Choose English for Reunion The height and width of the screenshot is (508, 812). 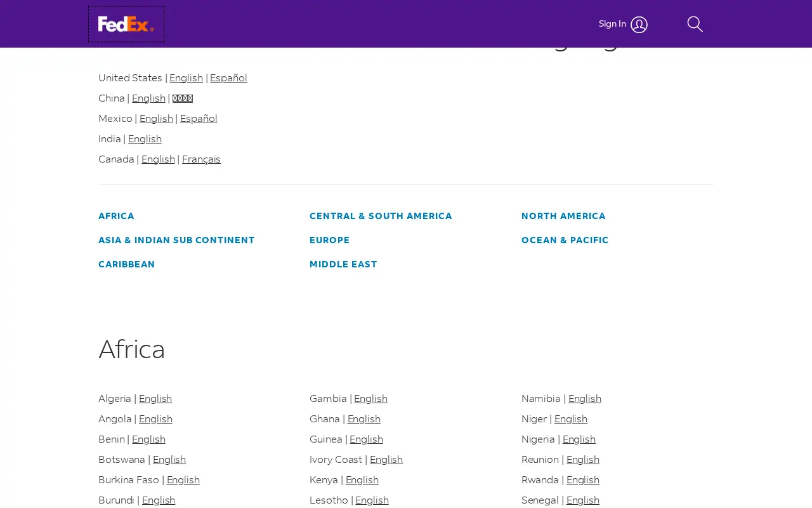(x=583, y=460)
